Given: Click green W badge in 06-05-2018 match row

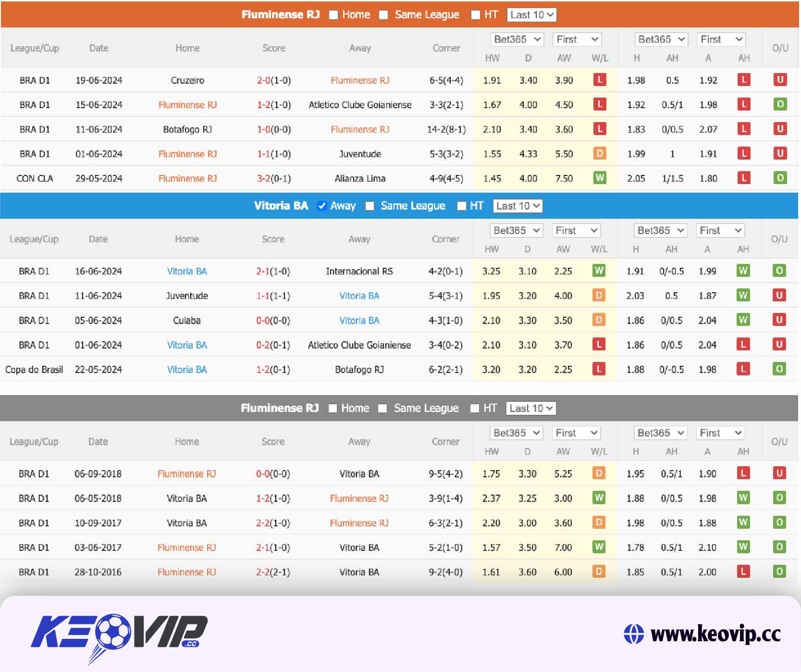Looking at the screenshot, I should pyautogui.click(x=599, y=498).
